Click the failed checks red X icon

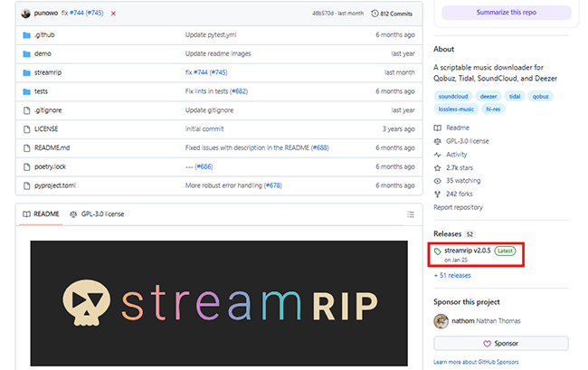click(113, 14)
